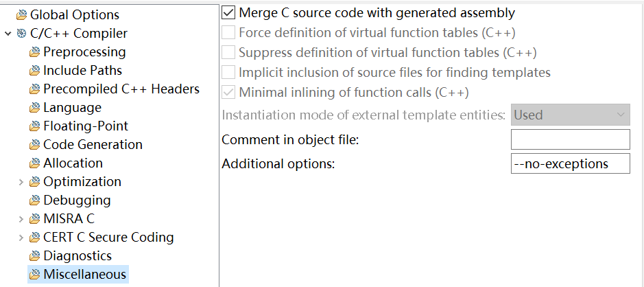Expand the MISRA C tree node
Viewport: 644px width, 287px height.
pos(20,219)
